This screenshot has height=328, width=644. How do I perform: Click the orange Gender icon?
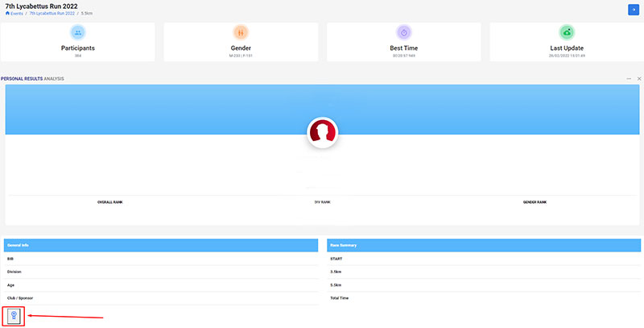coord(241,32)
